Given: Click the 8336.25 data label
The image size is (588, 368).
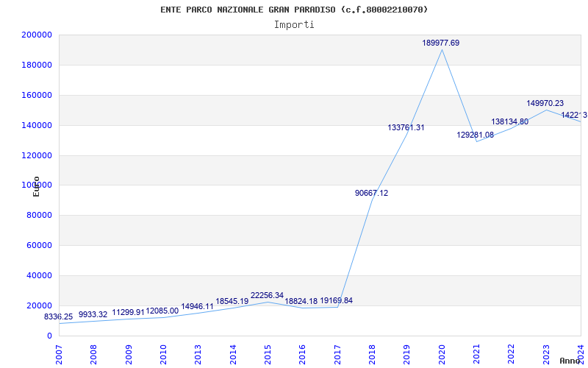Looking at the screenshot, I should [59, 316].
